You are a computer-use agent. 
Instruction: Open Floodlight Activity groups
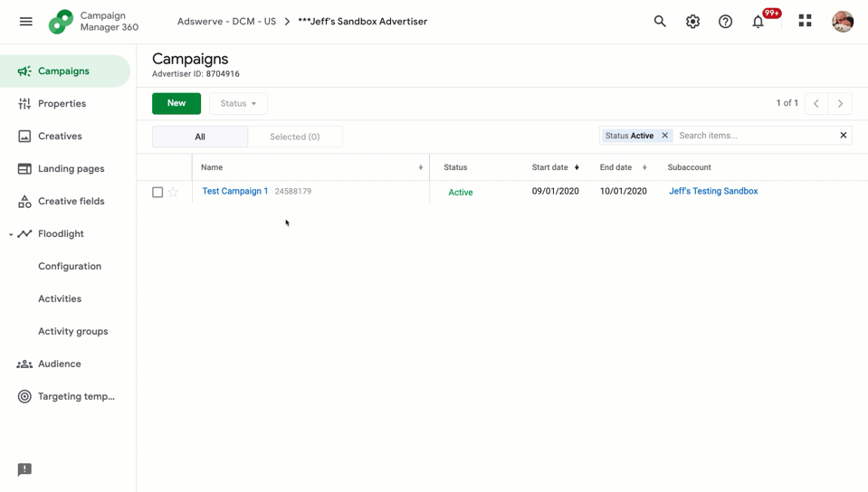[73, 332]
